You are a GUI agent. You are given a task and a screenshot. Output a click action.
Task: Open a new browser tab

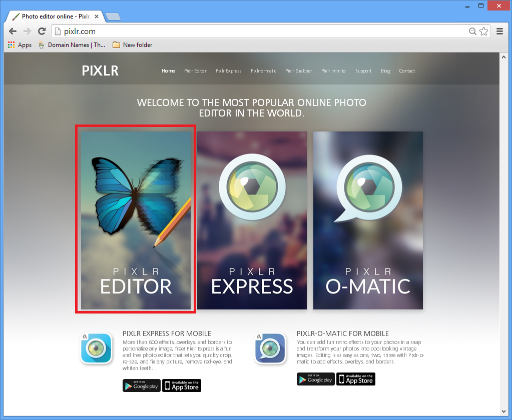[x=113, y=16]
